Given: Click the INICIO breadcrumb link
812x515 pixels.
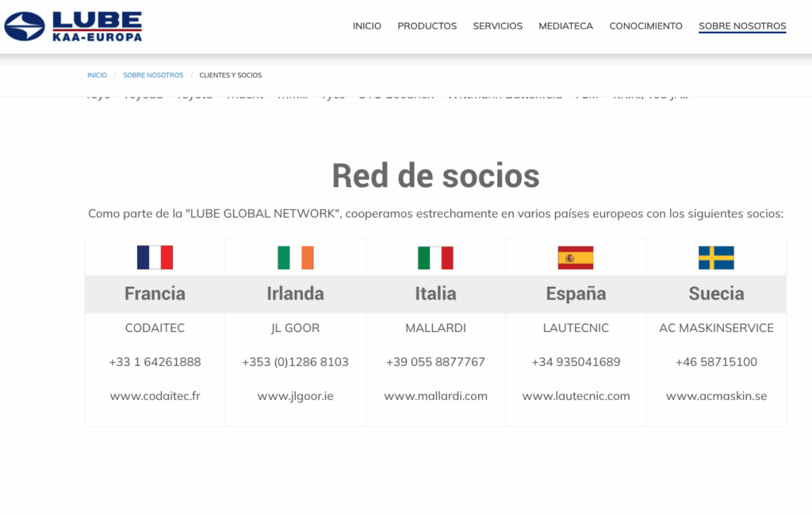Looking at the screenshot, I should coord(97,75).
